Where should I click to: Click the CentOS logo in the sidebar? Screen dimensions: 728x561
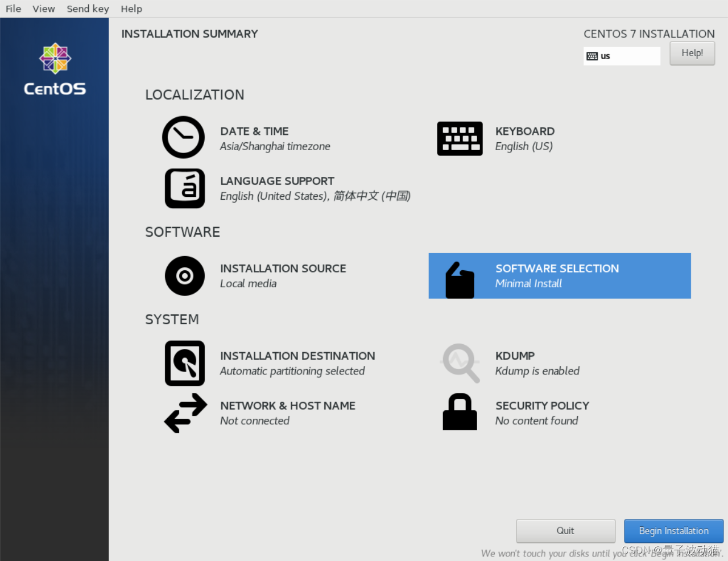pyautogui.click(x=55, y=69)
